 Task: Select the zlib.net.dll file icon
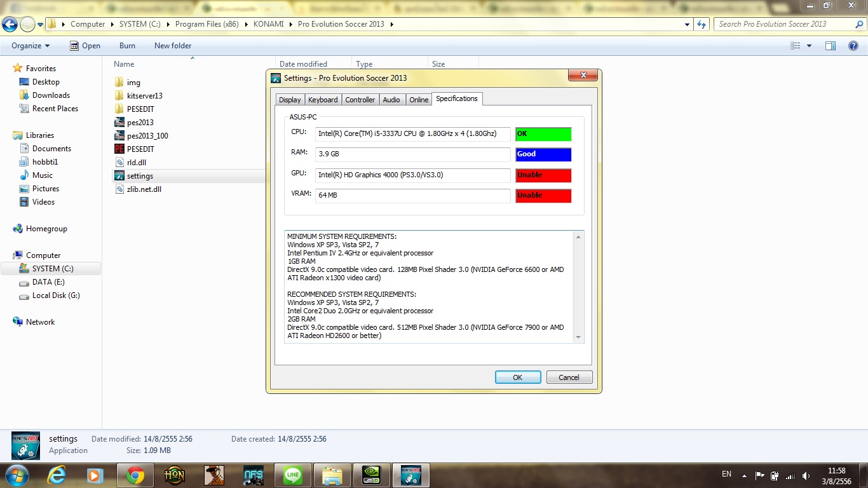click(x=119, y=189)
